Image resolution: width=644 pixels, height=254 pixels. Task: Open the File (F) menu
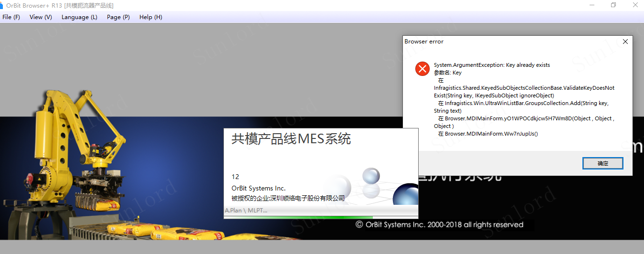[11, 17]
